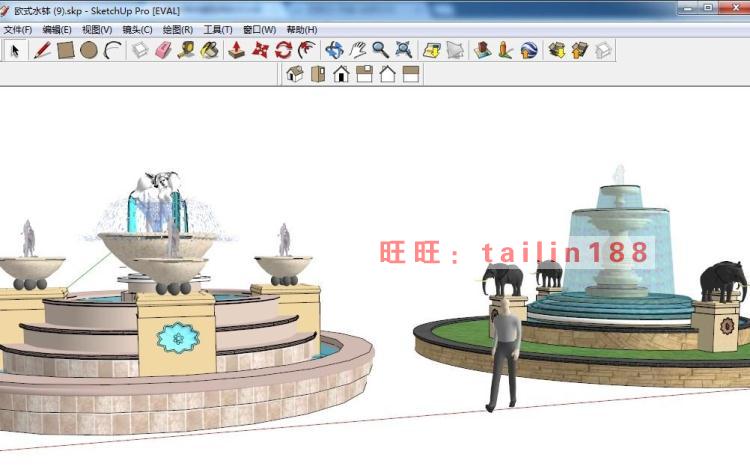This screenshot has width=750, height=472.
Task: Open the 镜头(C) menu
Action: click(137, 30)
